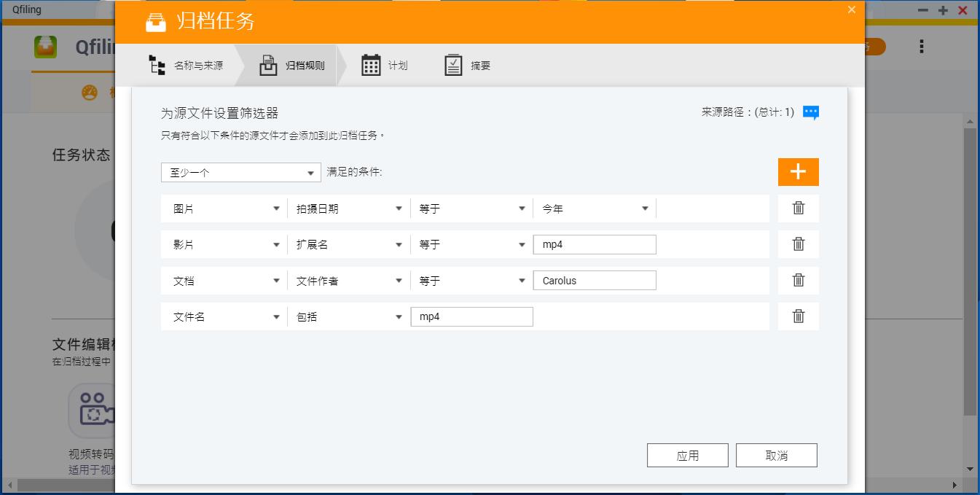Remove the 影片 mp4 extension filter

(x=798, y=244)
